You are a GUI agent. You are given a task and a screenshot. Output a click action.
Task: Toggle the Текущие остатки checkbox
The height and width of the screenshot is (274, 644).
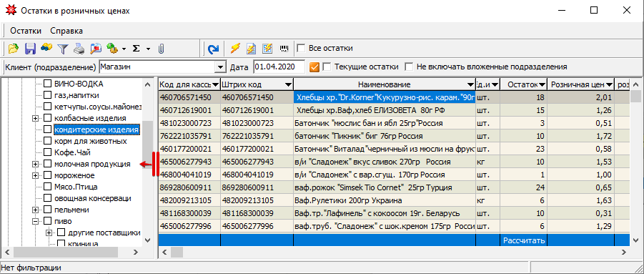pos(327,67)
